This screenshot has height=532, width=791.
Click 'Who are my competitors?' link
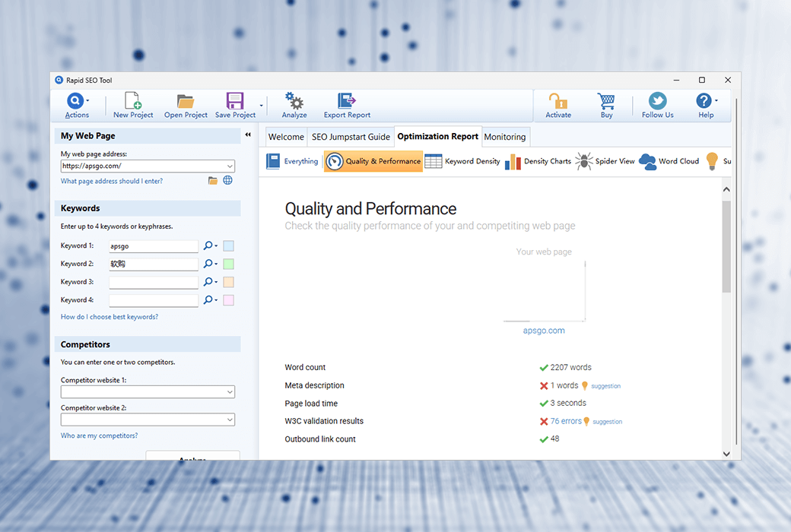click(99, 435)
